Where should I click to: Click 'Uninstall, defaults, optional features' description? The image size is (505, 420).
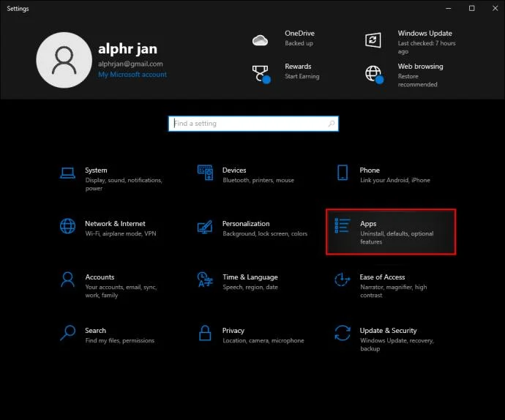pyautogui.click(x=397, y=238)
